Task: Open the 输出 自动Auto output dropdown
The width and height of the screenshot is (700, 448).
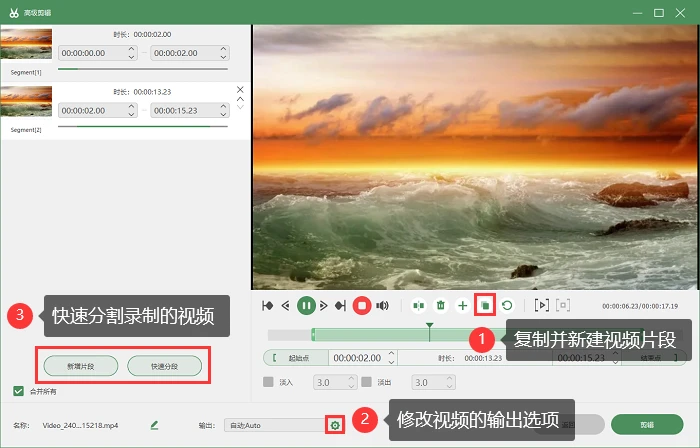Action: [x=276, y=425]
